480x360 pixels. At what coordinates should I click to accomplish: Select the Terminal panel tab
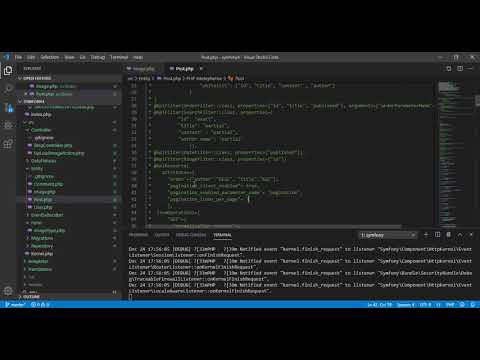pos(222,235)
